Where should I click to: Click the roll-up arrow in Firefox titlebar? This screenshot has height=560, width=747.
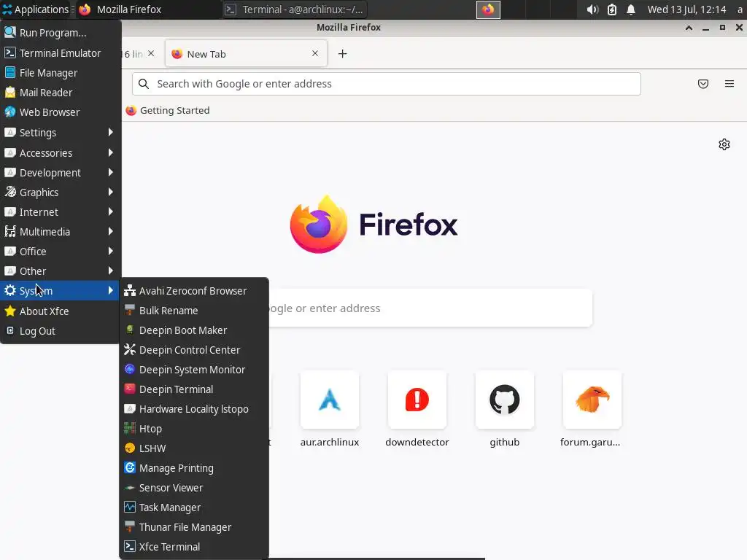click(689, 28)
